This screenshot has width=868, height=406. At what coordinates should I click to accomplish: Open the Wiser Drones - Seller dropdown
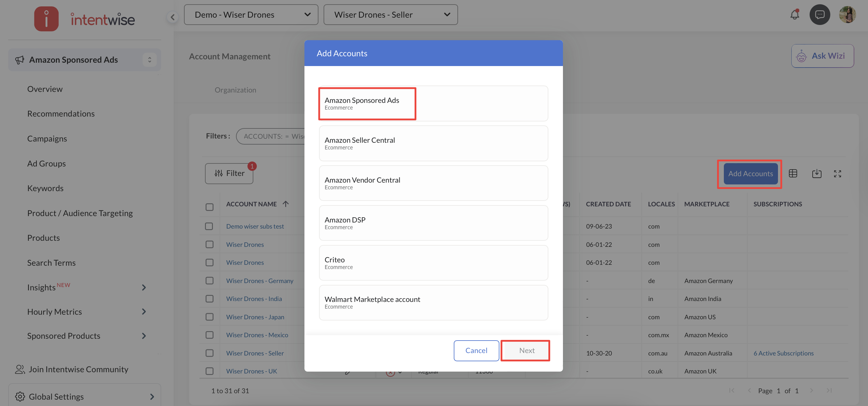pyautogui.click(x=390, y=15)
